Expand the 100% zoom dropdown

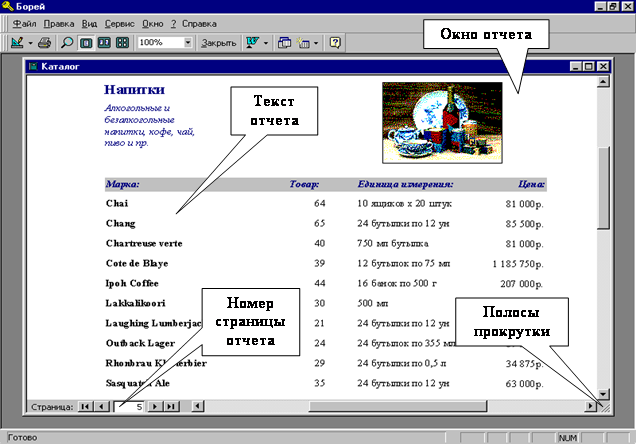189,43
